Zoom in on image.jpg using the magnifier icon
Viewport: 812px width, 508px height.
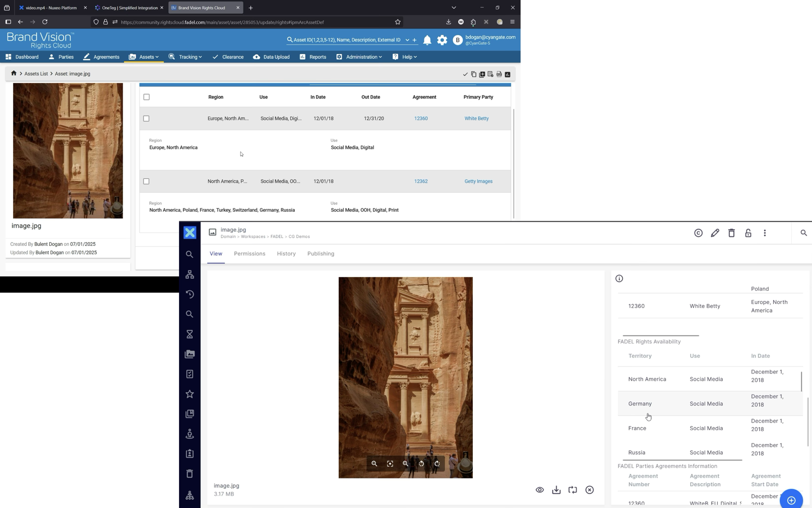(405, 464)
